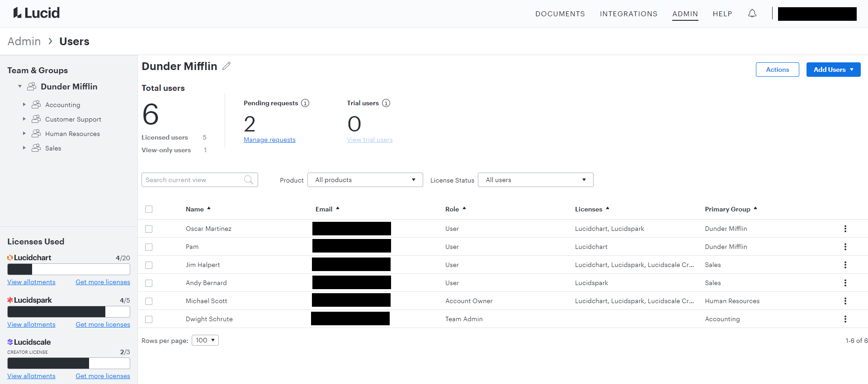Select all users with header checkbox
The width and height of the screenshot is (868, 384).
pos(149,209)
